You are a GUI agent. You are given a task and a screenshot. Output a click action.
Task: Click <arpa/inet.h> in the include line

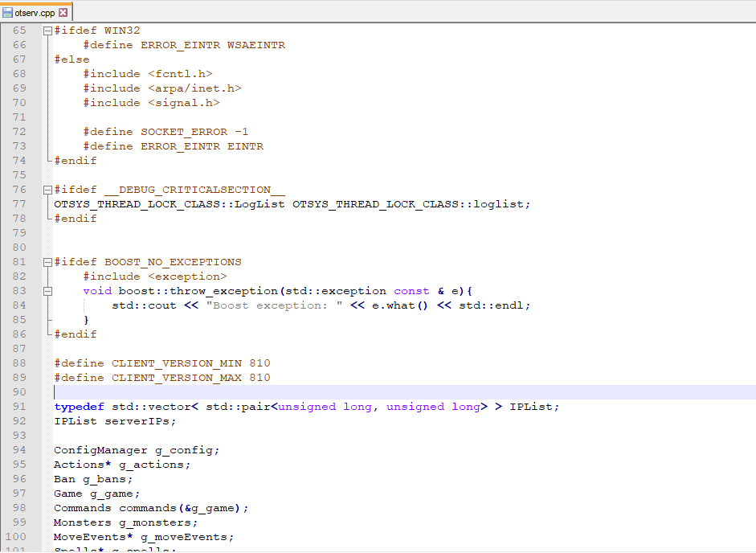[194, 88]
